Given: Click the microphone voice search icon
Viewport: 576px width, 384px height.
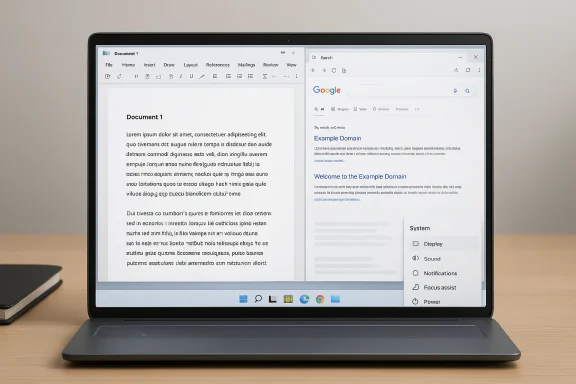Looking at the screenshot, I should click(x=455, y=90).
